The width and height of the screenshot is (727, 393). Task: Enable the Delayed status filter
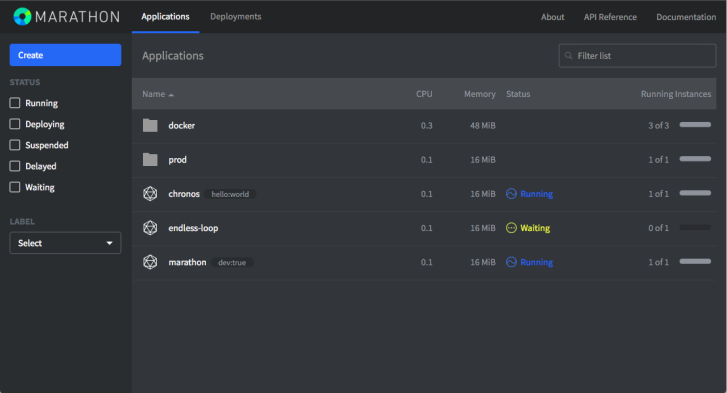coord(15,166)
